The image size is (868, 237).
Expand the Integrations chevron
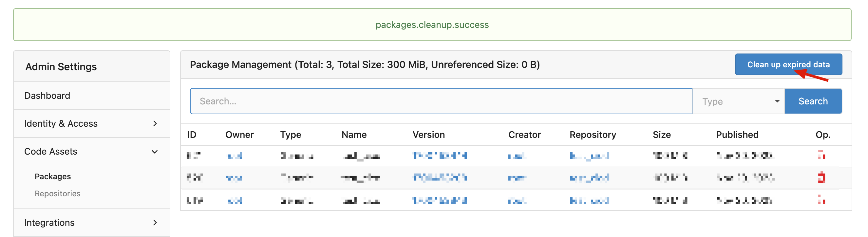(x=155, y=223)
